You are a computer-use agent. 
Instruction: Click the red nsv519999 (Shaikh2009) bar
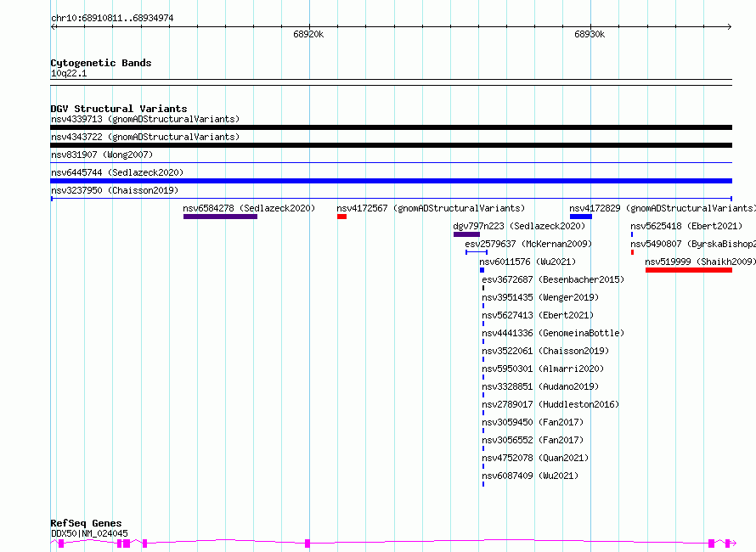[689, 270]
